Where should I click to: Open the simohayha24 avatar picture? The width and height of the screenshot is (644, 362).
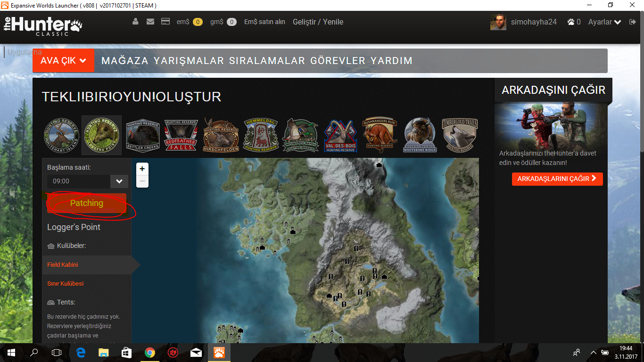point(498,22)
